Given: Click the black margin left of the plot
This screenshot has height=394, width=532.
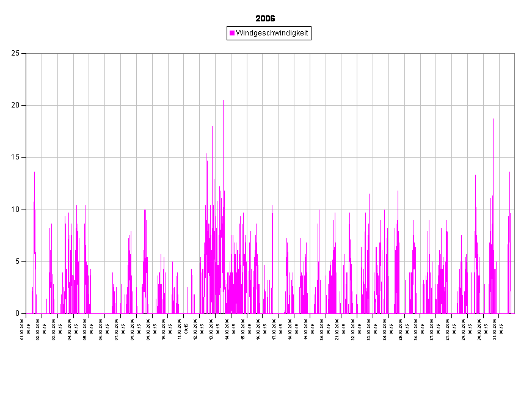Looking at the screenshot, I should click(x=12, y=183).
